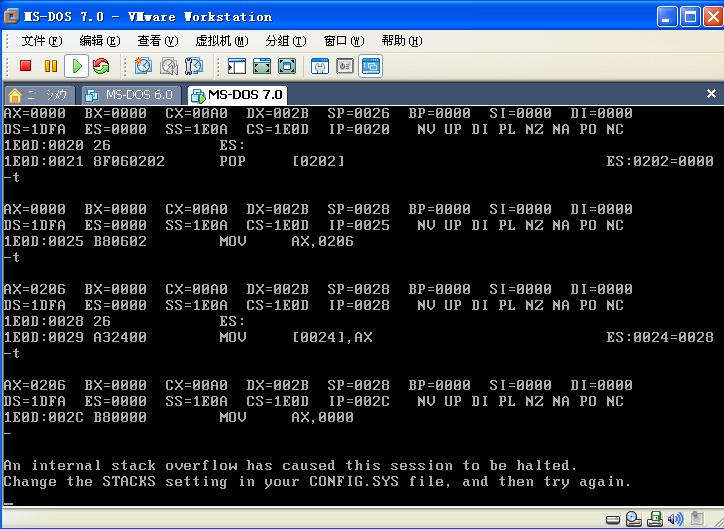Image resolution: width=724 pixels, height=529 pixels.
Task: Toggle the sidebar panel icon
Action: (237, 66)
